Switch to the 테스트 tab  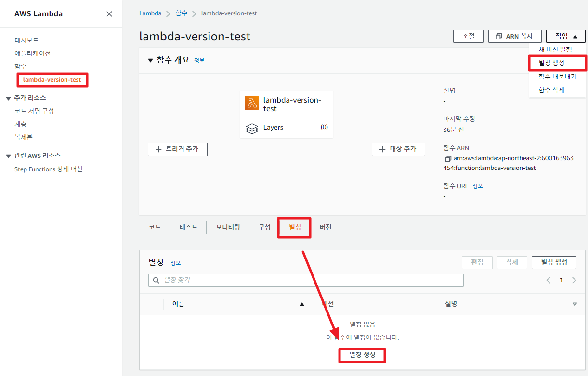click(x=188, y=227)
